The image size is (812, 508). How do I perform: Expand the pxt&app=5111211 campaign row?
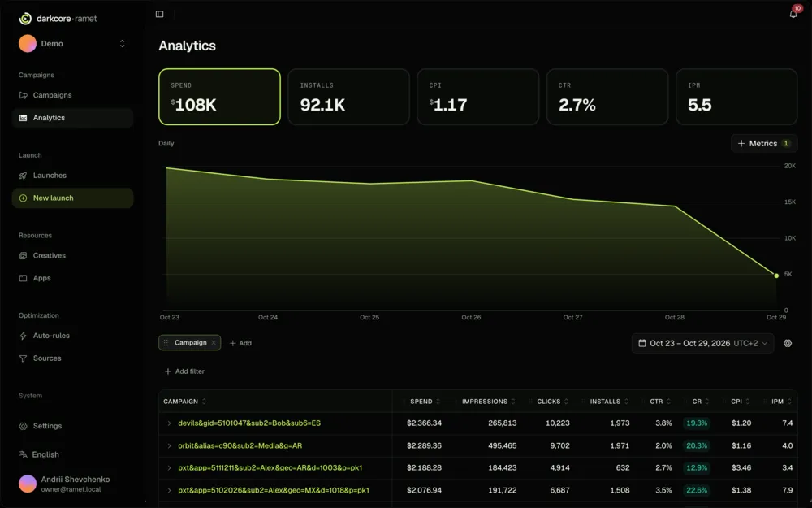click(x=169, y=468)
